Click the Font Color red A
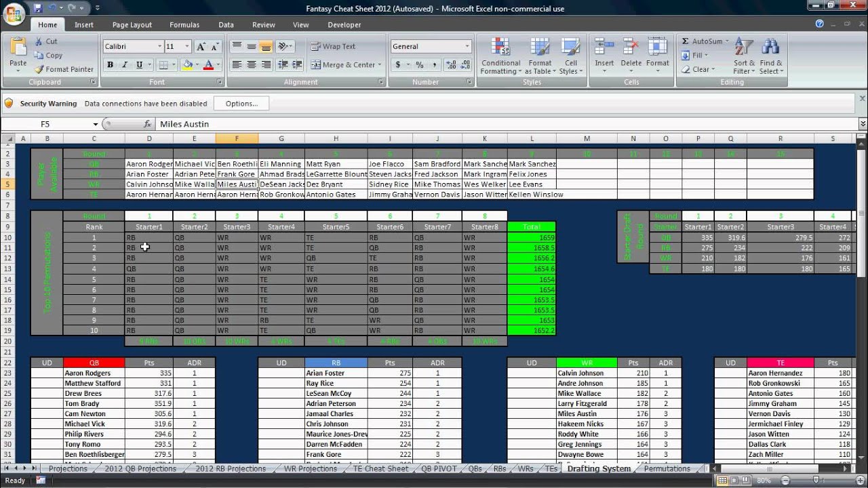Screen dimensions: 868x488 coord(208,65)
